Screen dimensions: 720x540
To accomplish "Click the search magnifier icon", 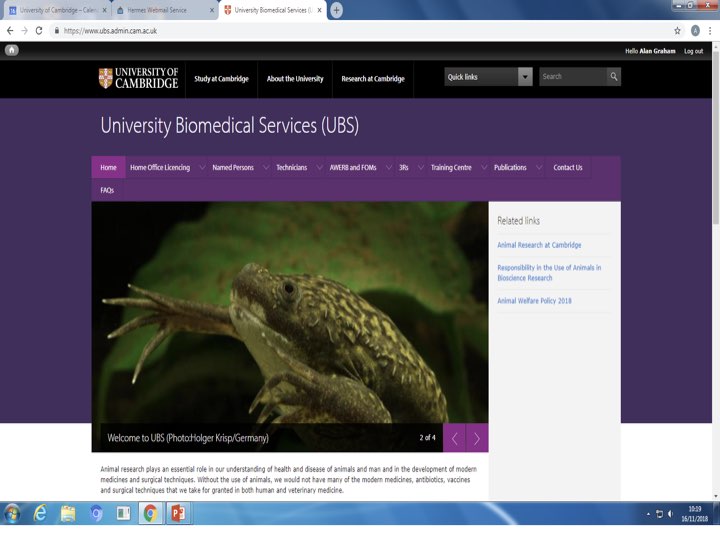I will 613,77.
